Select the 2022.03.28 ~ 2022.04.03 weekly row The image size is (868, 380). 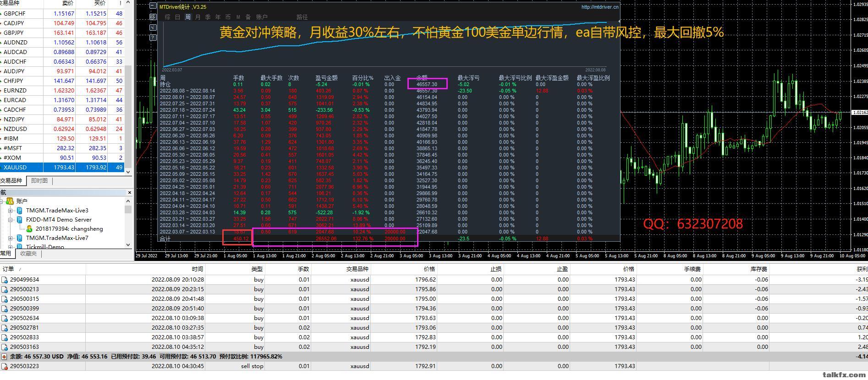(388, 212)
